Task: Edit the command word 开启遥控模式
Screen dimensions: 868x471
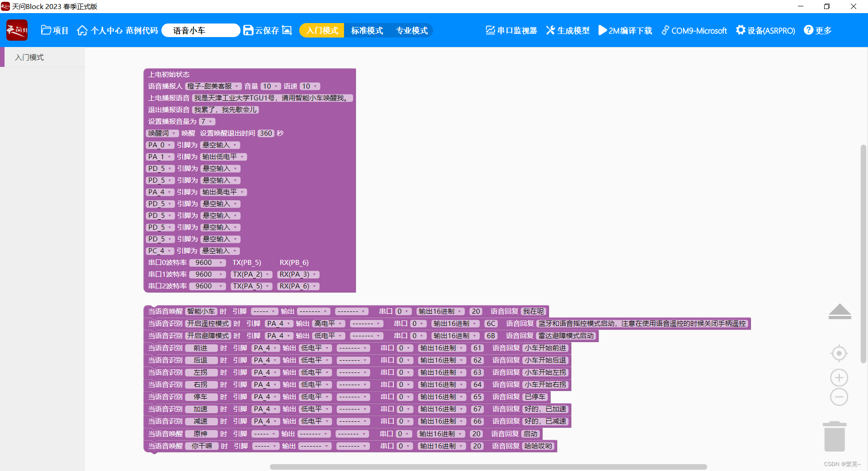Action: click(208, 324)
